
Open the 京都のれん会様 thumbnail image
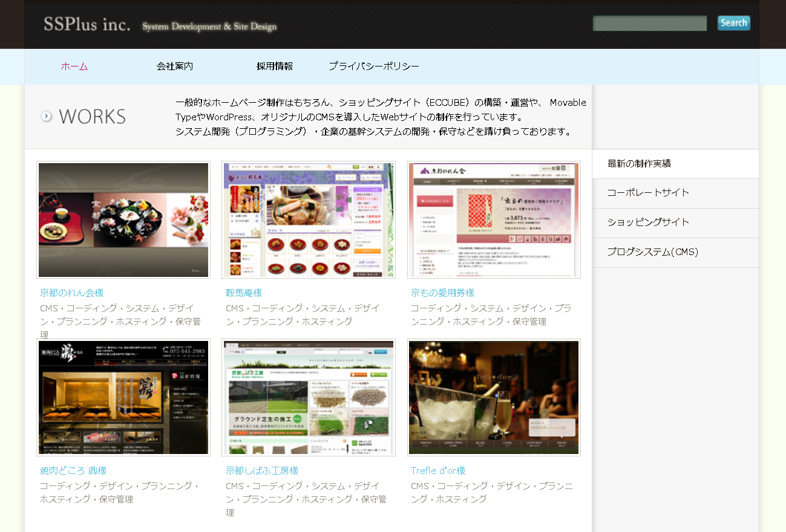(x=123, y=219)
